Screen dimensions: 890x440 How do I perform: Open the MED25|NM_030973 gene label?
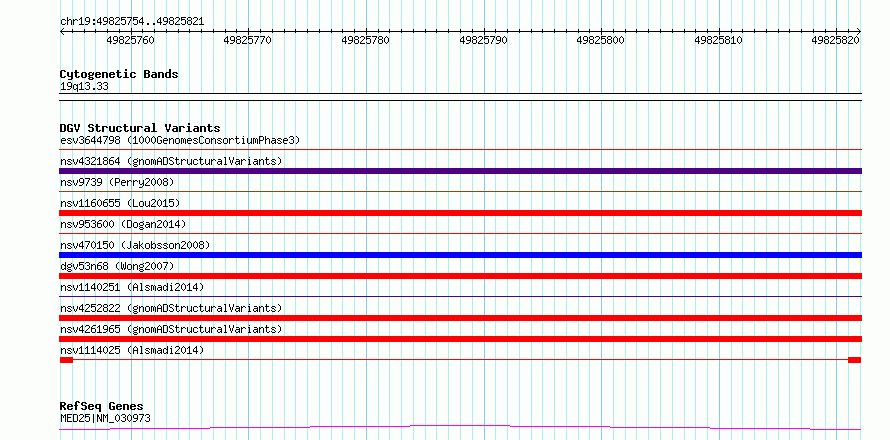[105, 419]
